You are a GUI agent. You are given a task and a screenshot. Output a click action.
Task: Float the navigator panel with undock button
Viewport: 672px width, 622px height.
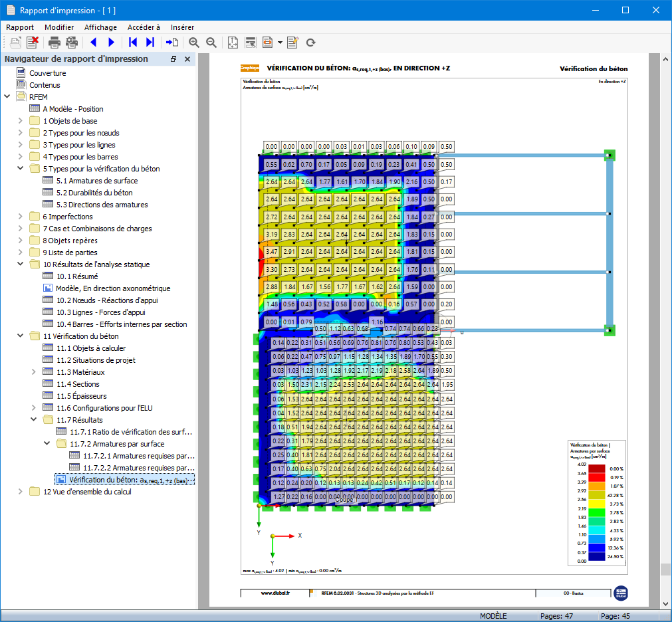(x=173, y=59)
